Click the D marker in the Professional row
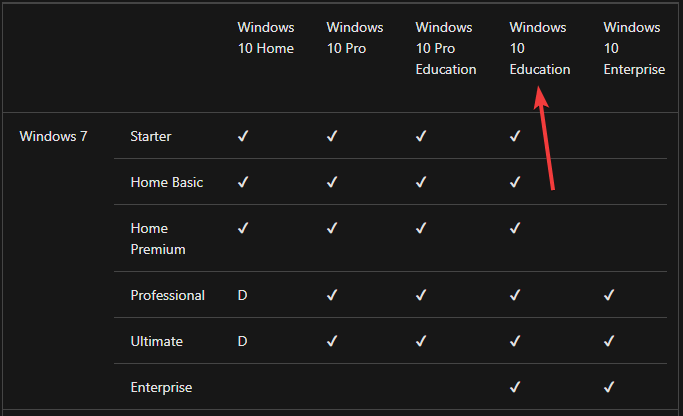This screenshot has height=416, width=683. [243, 295]
